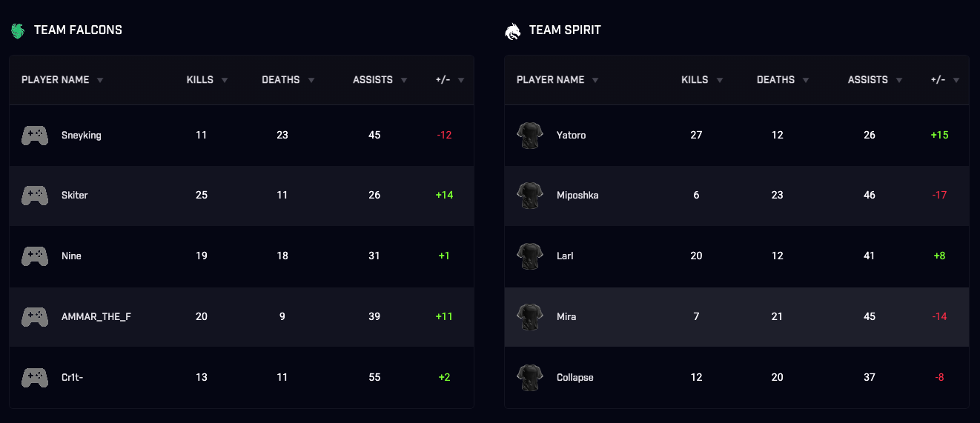The height and width of the screenshot is (423, 980).
Task: Click Falcons table Assists header
Action: pos(373,80)
